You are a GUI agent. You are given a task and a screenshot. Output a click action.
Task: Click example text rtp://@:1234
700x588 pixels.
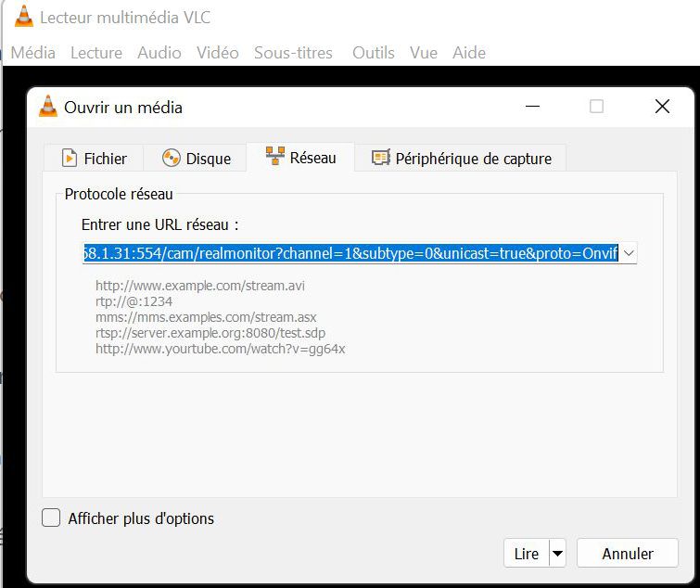[x=134, y=301]
